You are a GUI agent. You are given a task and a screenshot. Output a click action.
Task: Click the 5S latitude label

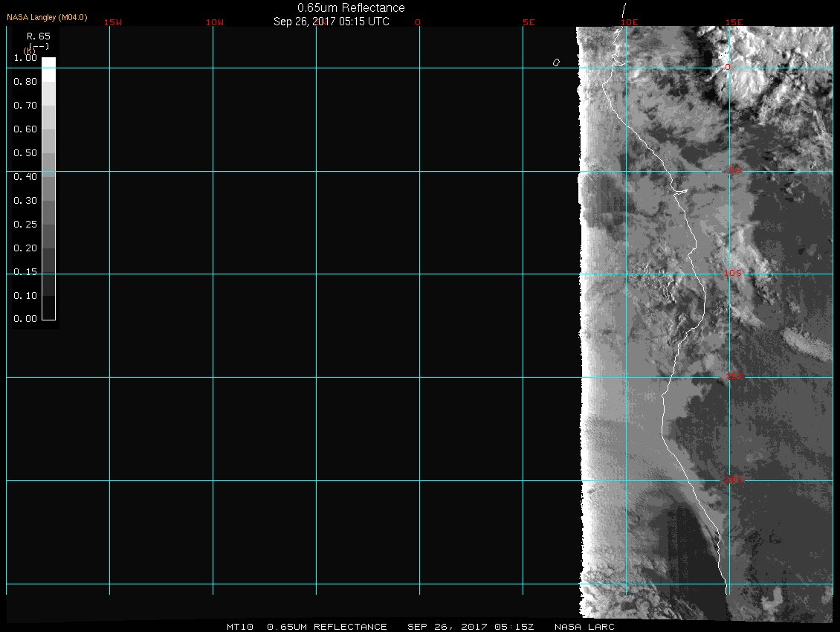coord(735,170)
